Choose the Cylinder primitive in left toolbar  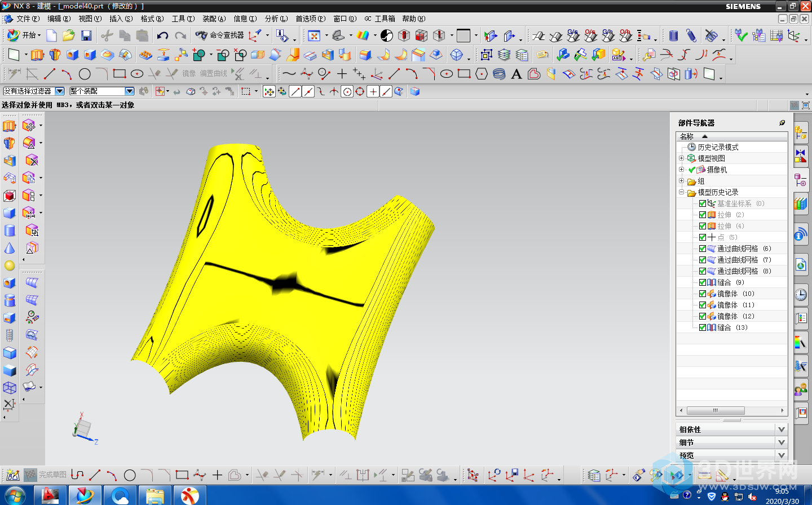point(10,231)
